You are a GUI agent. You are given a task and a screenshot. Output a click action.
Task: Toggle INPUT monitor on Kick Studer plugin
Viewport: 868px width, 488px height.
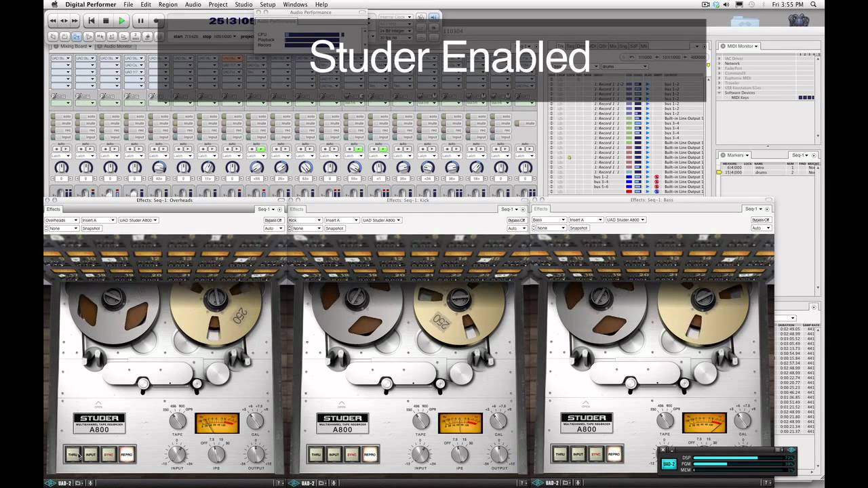coord(334,455)
